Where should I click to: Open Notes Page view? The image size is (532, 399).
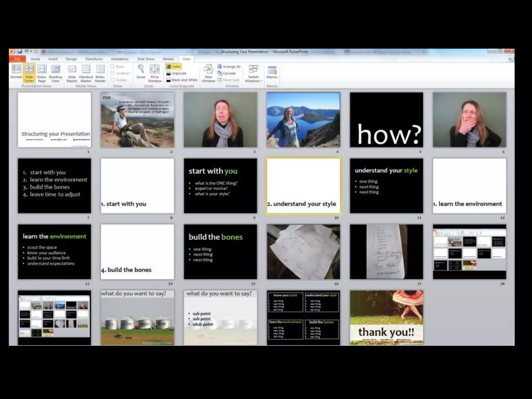pyautogui.click(x=42, y=72)
